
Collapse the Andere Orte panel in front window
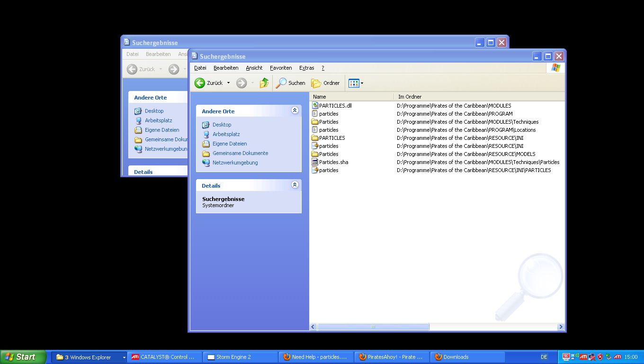pos(295,110)
